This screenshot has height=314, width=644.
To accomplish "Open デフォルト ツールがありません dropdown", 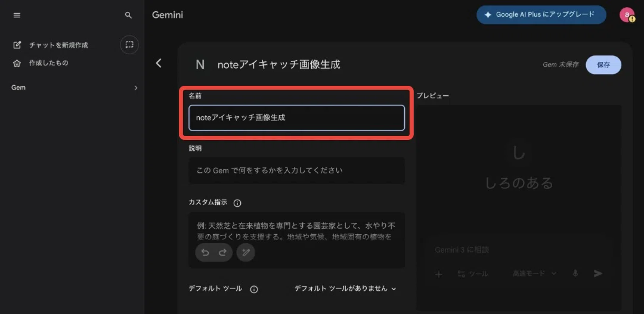I will 345,288.
